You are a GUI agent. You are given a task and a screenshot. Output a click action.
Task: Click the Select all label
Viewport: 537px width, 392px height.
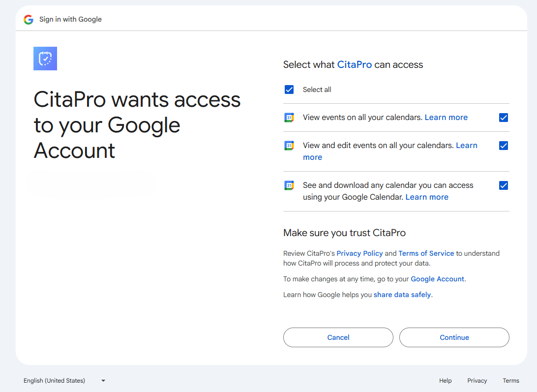click(317, 90)
